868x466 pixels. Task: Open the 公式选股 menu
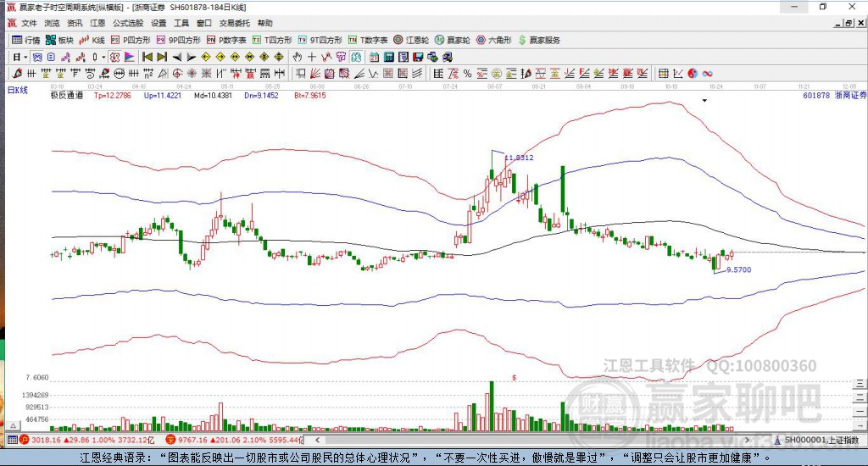pyautogui.click(x=128, y=23)
